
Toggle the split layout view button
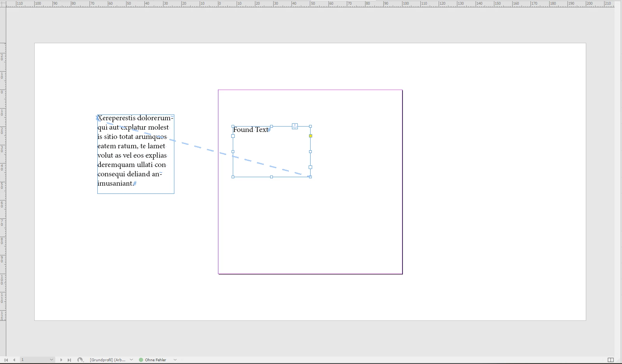(x=611, y=360)
